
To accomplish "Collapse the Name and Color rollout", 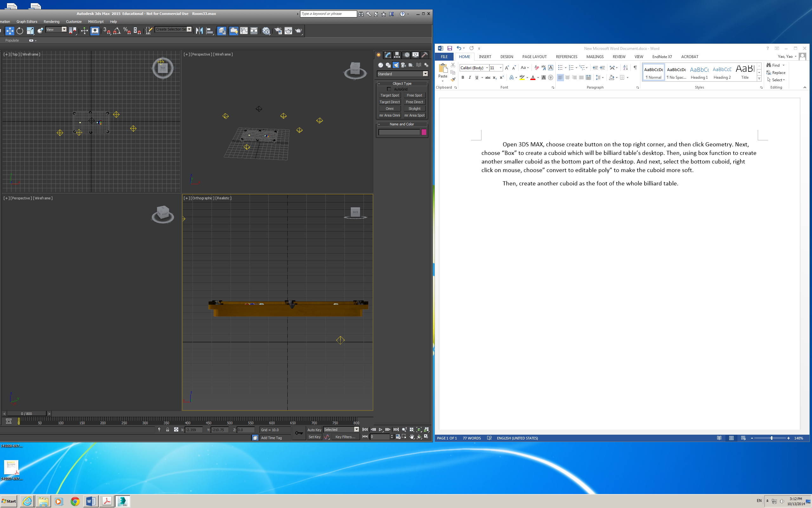I will (402, 124).
